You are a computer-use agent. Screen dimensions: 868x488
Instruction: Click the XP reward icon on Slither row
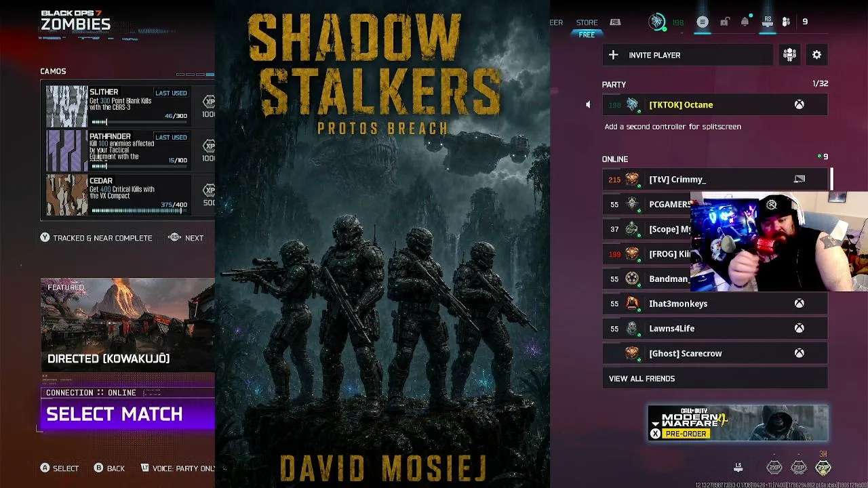pyautogui.click(x=209, y=102)
